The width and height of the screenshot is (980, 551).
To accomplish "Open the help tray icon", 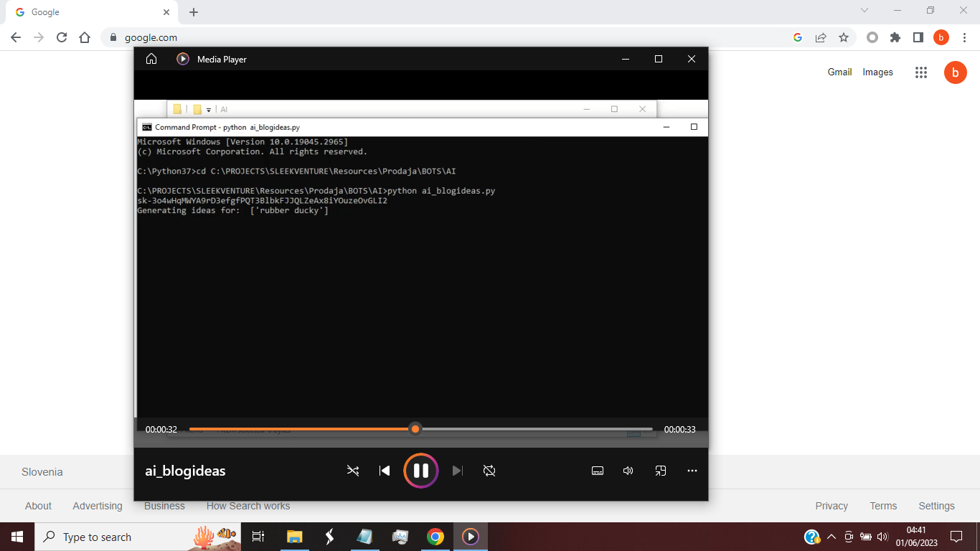I will [x=812, y=537].
